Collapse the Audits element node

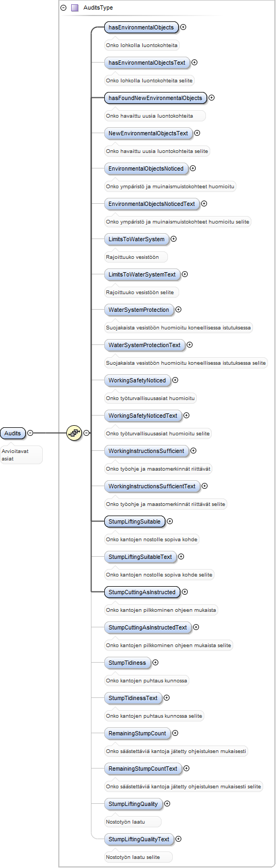tap(30, 433)
